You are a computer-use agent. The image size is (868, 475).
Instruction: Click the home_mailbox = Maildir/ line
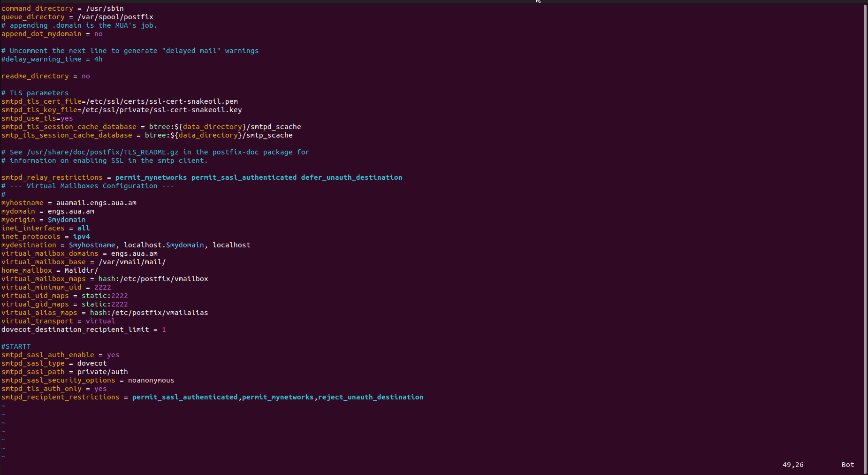point(50,270)
